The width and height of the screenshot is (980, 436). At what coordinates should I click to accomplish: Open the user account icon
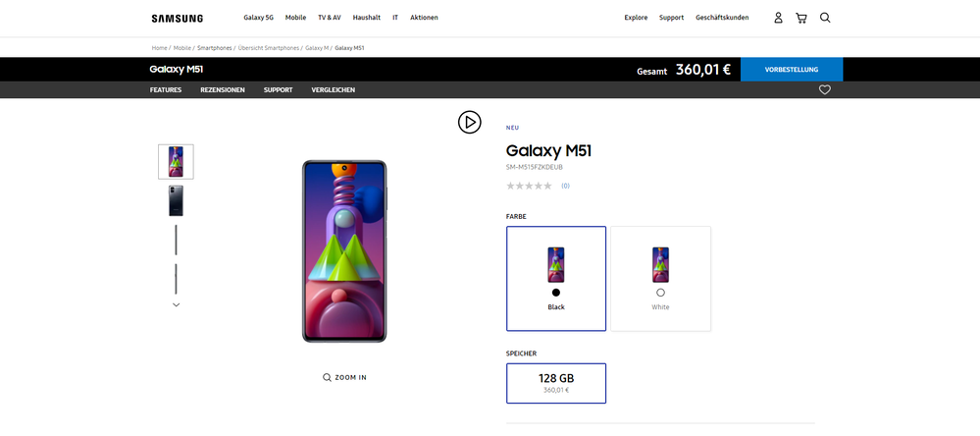tap(778, 18)
